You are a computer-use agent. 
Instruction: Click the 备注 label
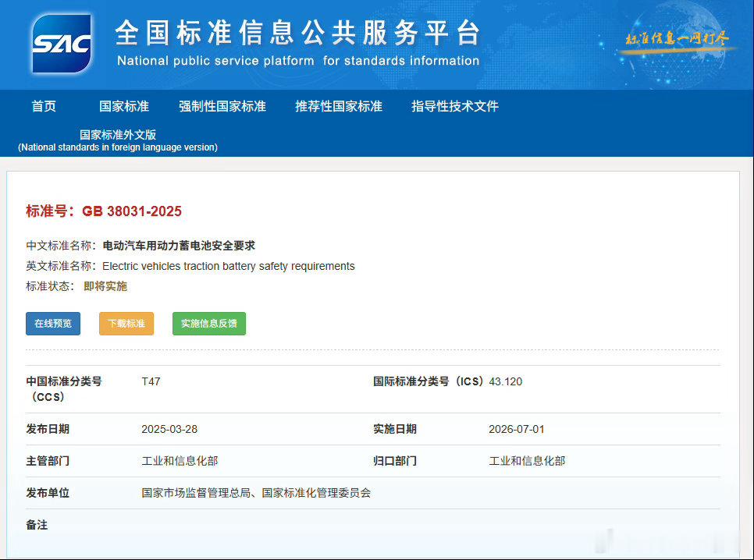37,525
